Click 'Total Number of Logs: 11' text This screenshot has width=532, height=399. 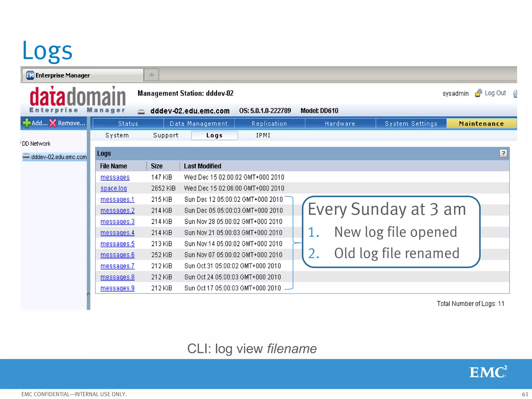click(470, 304)
